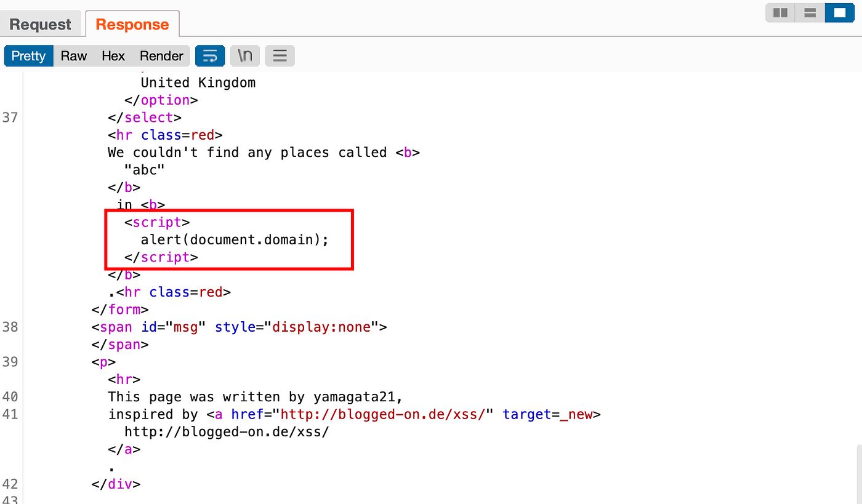
Task: Switch to the Request tab
Action: 40,25
